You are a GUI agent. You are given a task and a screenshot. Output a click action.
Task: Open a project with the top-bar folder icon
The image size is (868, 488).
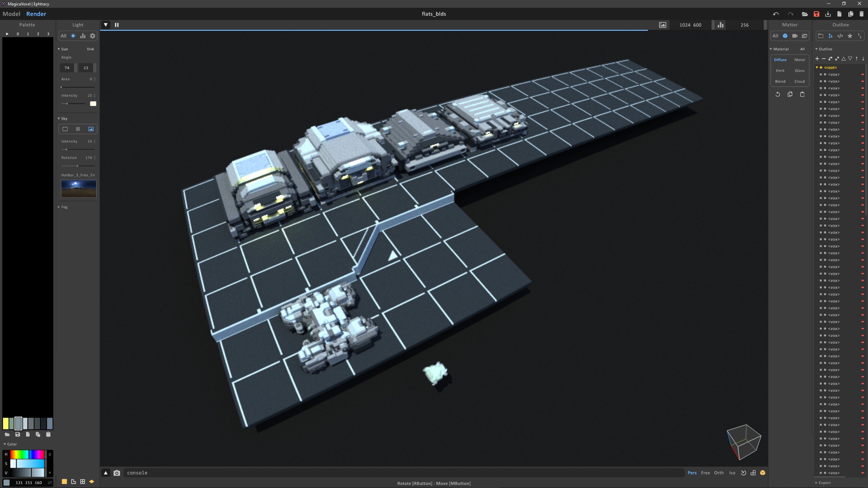point(805,14)
